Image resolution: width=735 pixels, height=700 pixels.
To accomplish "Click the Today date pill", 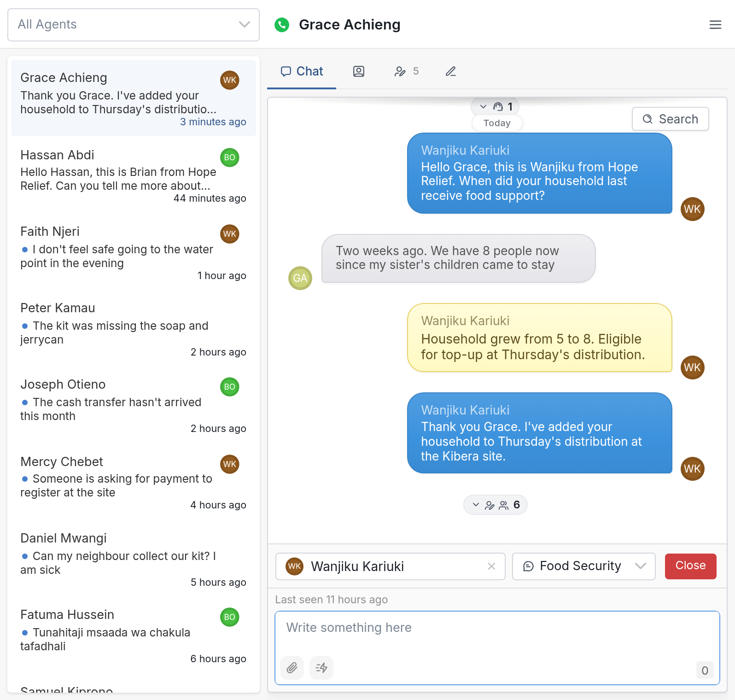I will tap(497, 123).
